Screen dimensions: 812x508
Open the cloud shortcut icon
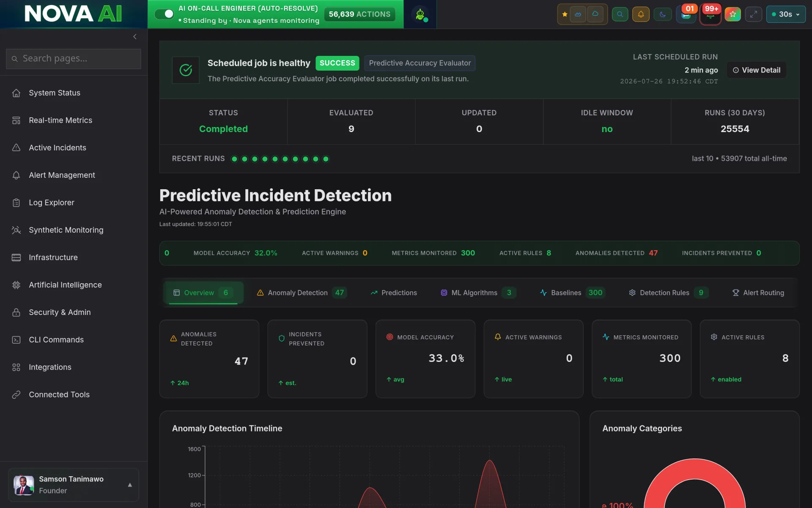595,14
